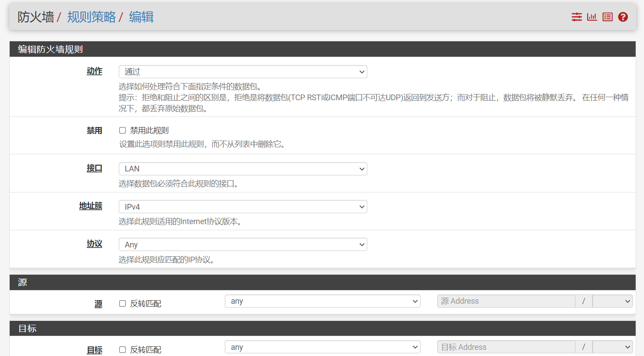Click the underlined 目标 field label
This screenshot has height=356, width=644.
point(95,350)
